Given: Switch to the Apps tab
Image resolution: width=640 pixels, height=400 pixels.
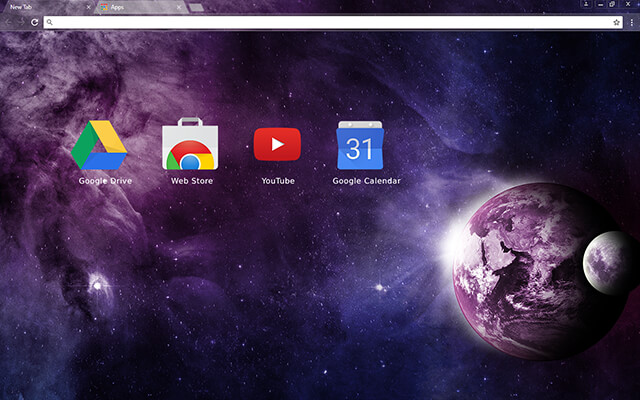Looking at the screenshot, I should [141, 7].
